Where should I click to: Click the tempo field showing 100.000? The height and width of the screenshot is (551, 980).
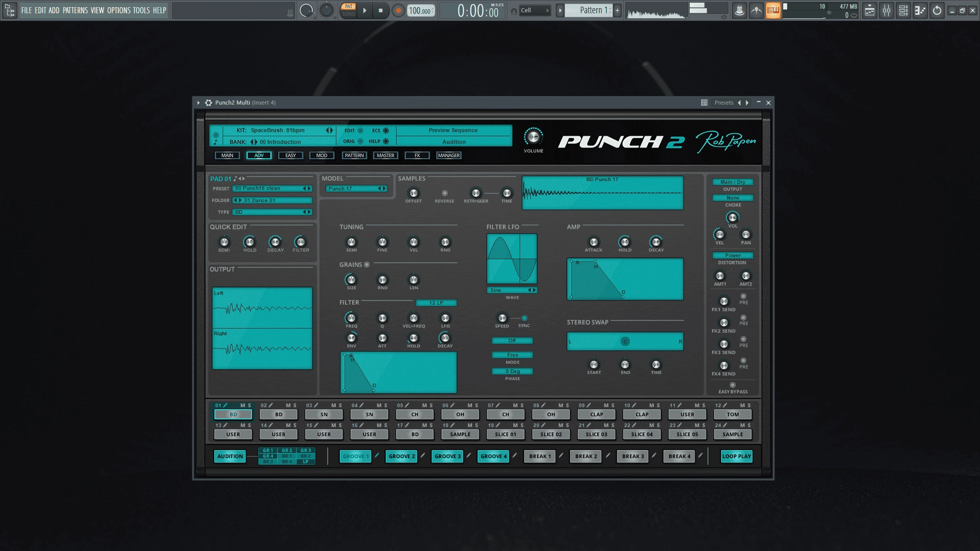[x=421, y=11]
